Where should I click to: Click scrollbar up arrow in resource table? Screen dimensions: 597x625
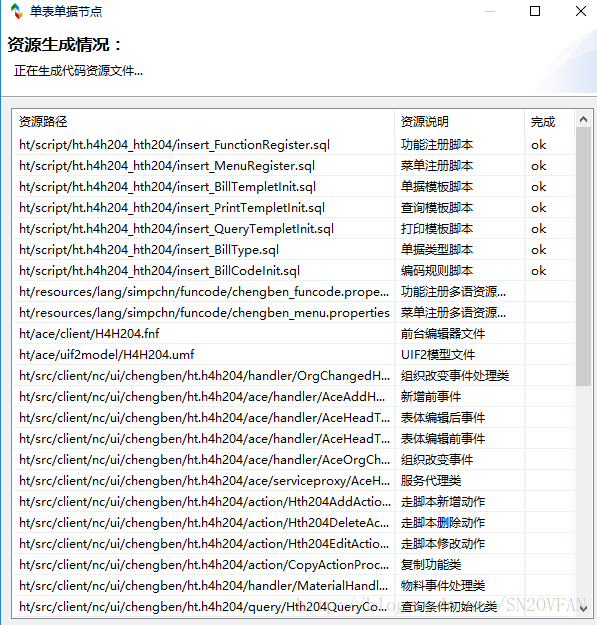[583, 119]
